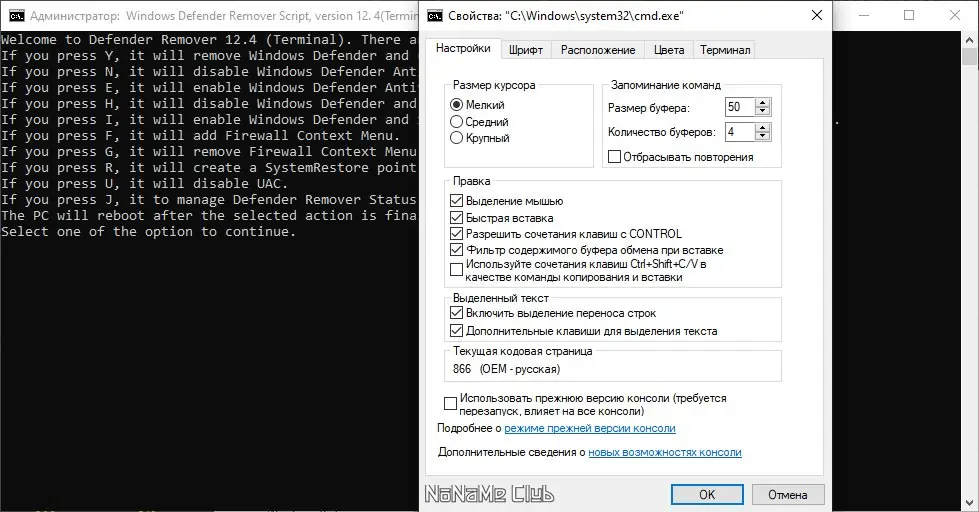The height and width of the screenshot is (512, 979).
Task: Click 'Select one of the option to continue'
Action: [x=148, y=232]
